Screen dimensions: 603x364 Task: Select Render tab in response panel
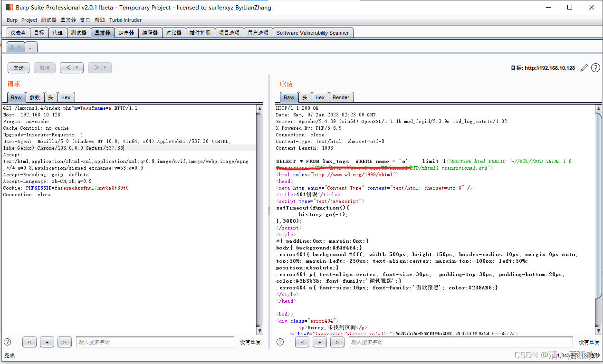pyautogui.click(x=341, y=97)
